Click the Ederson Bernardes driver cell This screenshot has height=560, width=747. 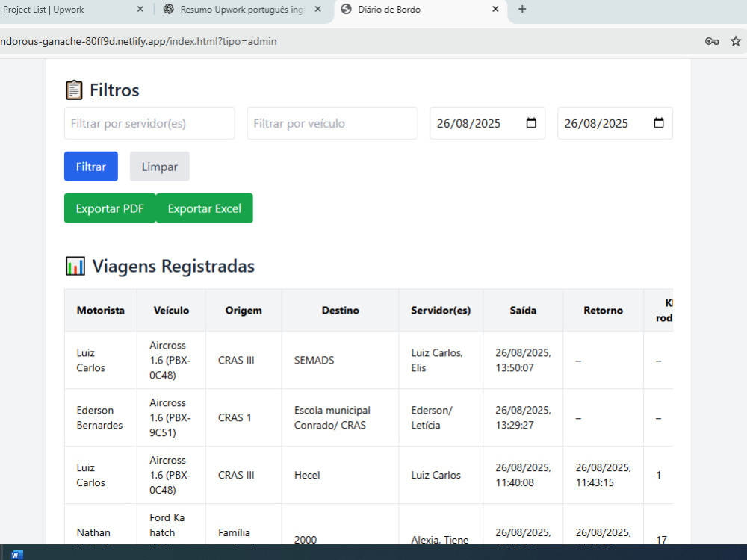101,417
